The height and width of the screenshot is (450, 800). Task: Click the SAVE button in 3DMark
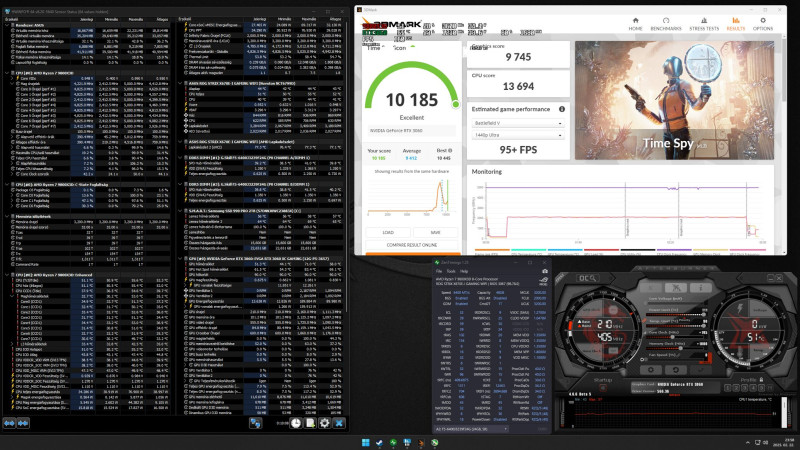coord(435,232)
